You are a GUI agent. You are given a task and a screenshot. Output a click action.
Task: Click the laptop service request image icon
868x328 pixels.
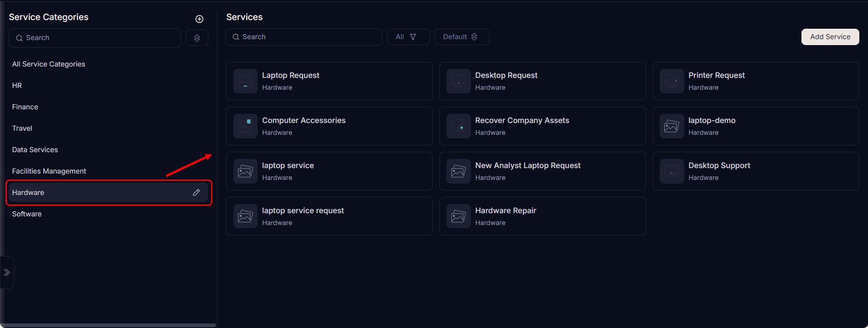[x=245, y=216]
